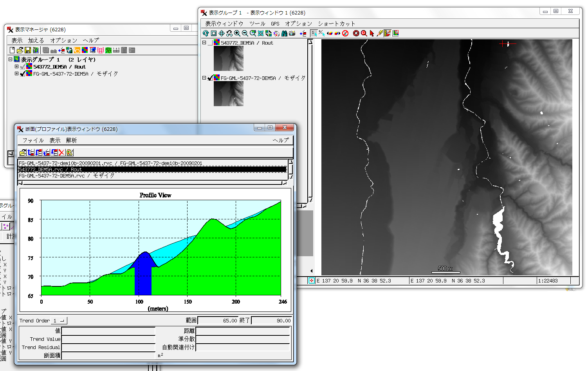Select FG-GML-5437-72-DEM5A.rvc / モザイク in profile list
The width and height of the screenshot is (588, 371).
152,176
